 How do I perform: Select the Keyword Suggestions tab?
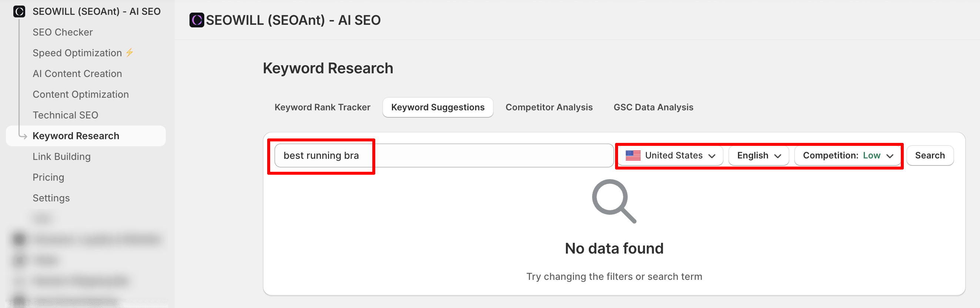point(437,107)
